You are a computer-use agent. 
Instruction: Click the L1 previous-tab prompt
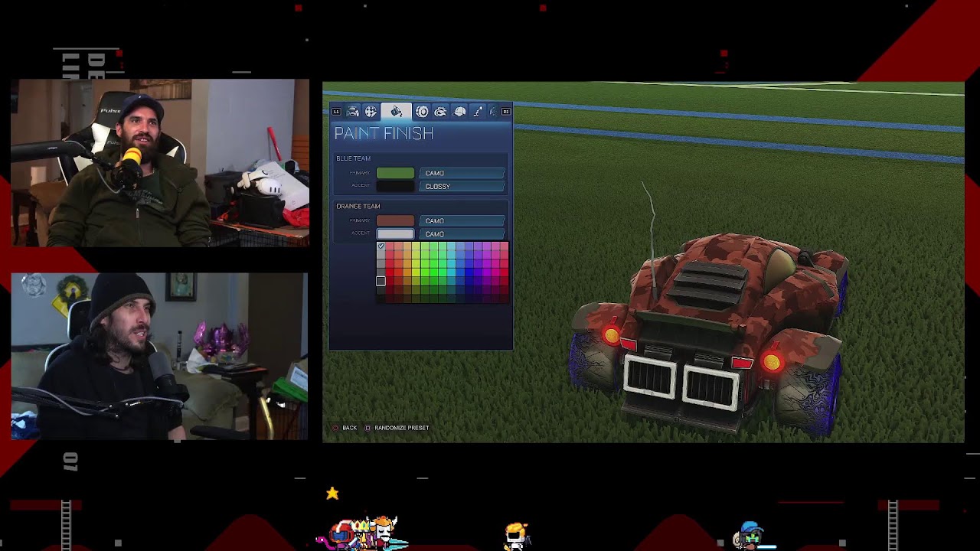[336, 112]
